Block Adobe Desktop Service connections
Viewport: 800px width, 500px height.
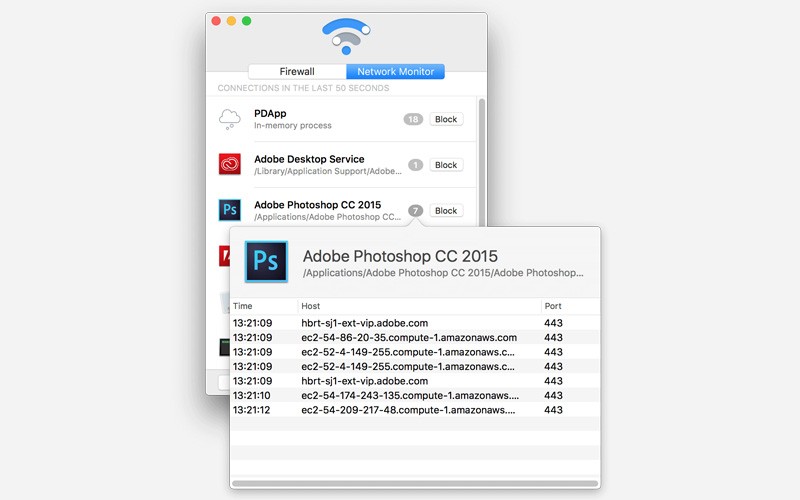coord(446,165)
